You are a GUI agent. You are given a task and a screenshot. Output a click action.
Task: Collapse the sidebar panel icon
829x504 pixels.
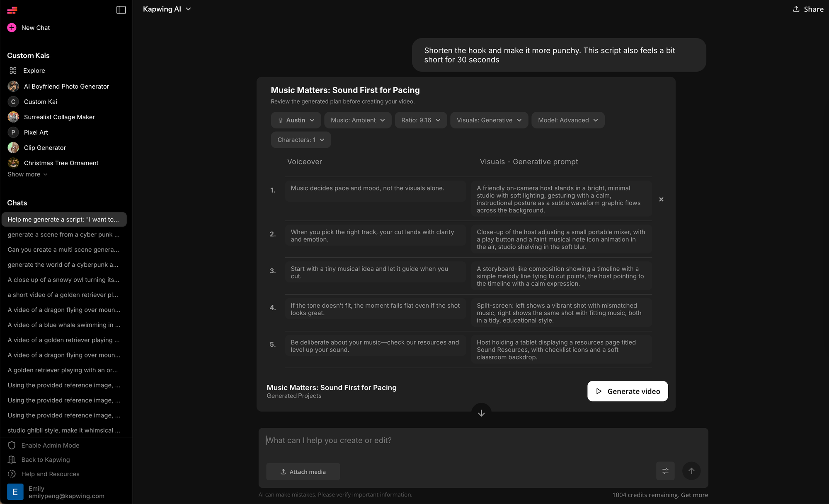click(121, 10)
